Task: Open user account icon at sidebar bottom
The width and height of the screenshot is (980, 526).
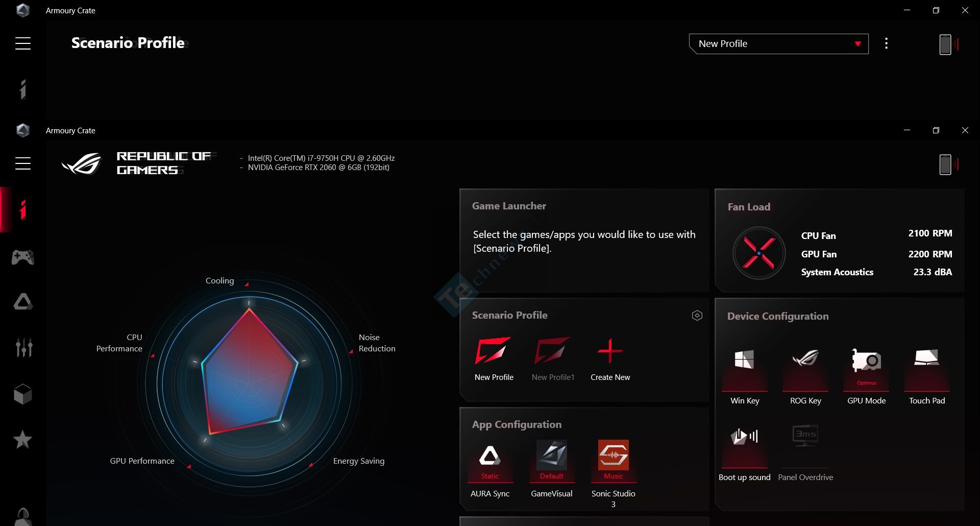Action: point(23,517)
